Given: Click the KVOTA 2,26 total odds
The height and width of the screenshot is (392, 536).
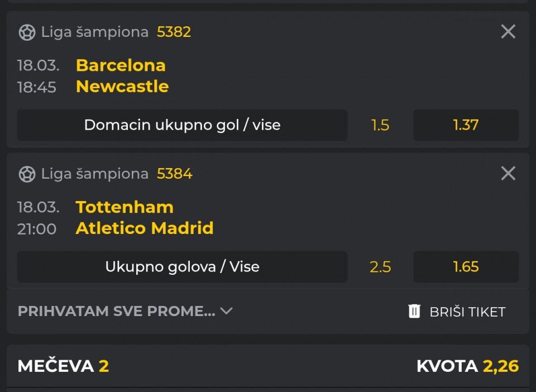Looking at the screenshot, I should (467, 366).
